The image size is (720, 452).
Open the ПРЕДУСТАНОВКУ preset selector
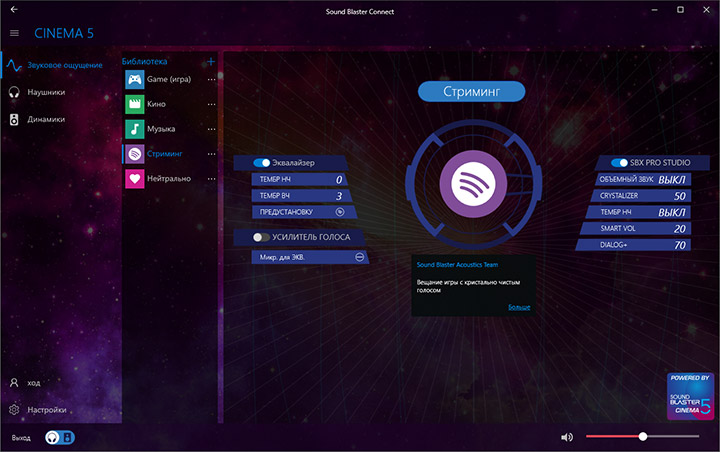point(304,212)
